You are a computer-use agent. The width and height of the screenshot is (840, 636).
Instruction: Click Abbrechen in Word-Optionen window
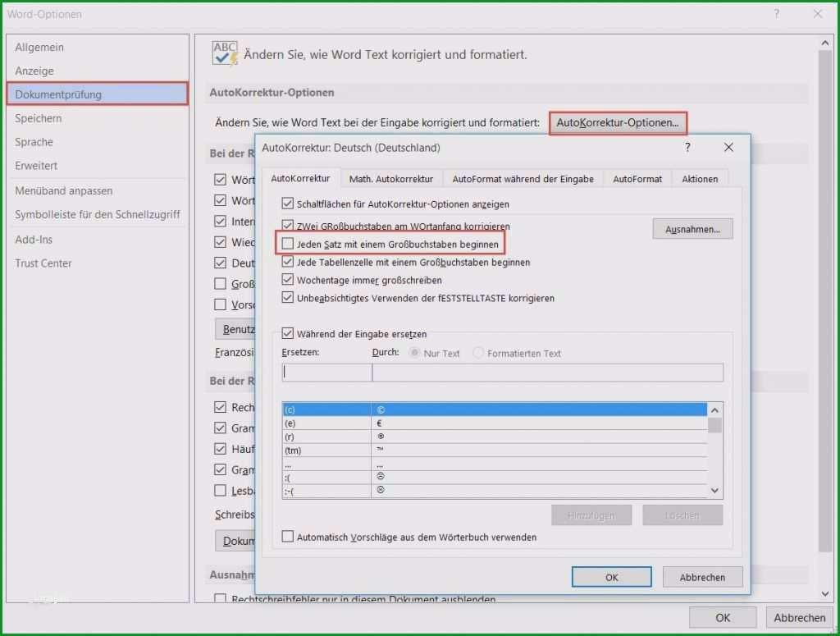[799, 618]
